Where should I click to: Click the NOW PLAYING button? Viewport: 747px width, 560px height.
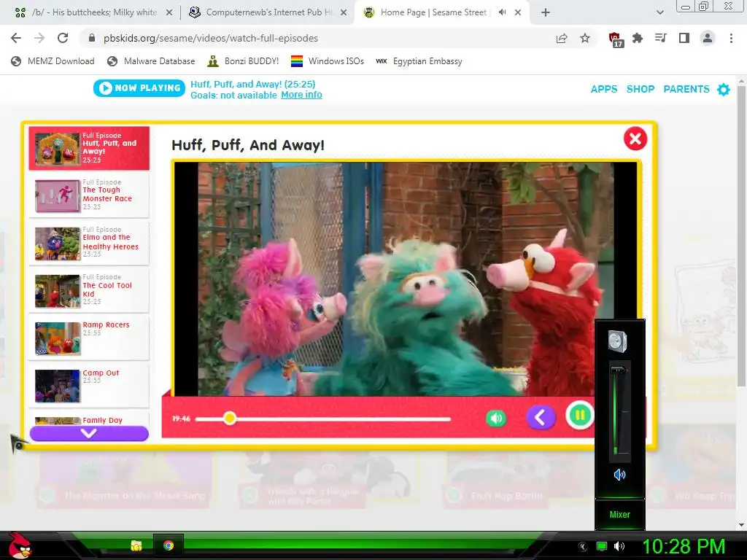click(139, 88)
